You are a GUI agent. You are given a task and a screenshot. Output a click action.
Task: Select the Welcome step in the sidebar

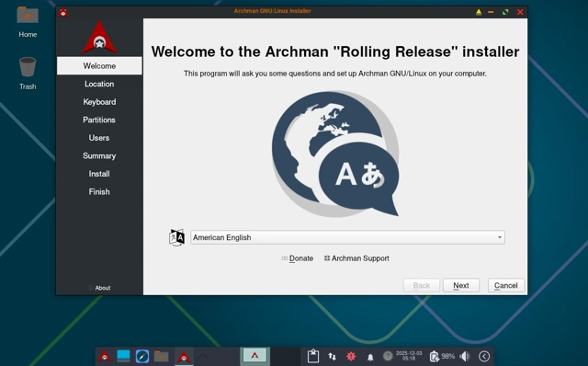pyautogui.click(x=99, y=65)
